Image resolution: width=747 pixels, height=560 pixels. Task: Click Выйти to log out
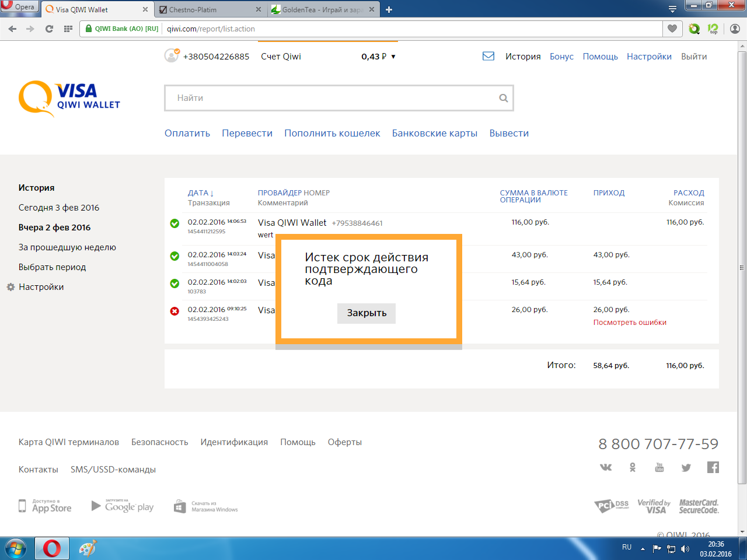(x=694, y=57)
